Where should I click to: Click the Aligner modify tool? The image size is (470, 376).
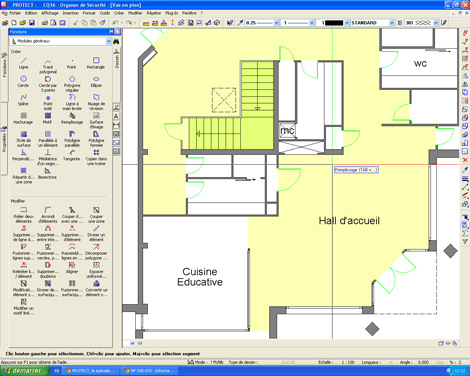72,268
